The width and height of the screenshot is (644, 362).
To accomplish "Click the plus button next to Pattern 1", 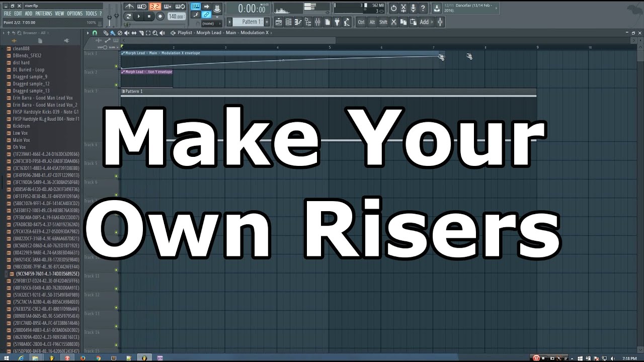I will [267, 22].
